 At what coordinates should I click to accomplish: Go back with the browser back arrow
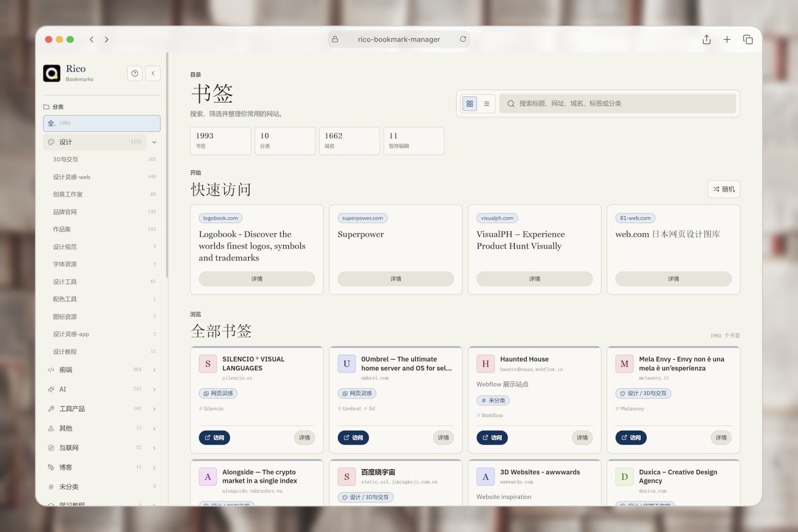[92, 39]
